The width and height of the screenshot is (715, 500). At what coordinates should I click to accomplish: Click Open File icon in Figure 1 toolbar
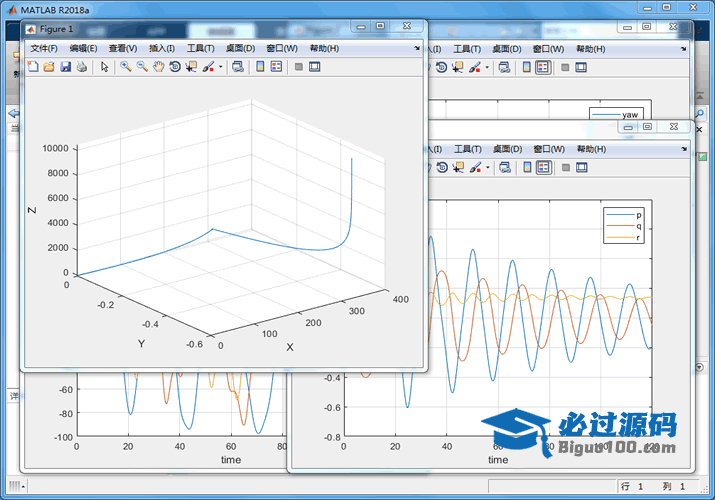tap(49, 67)
